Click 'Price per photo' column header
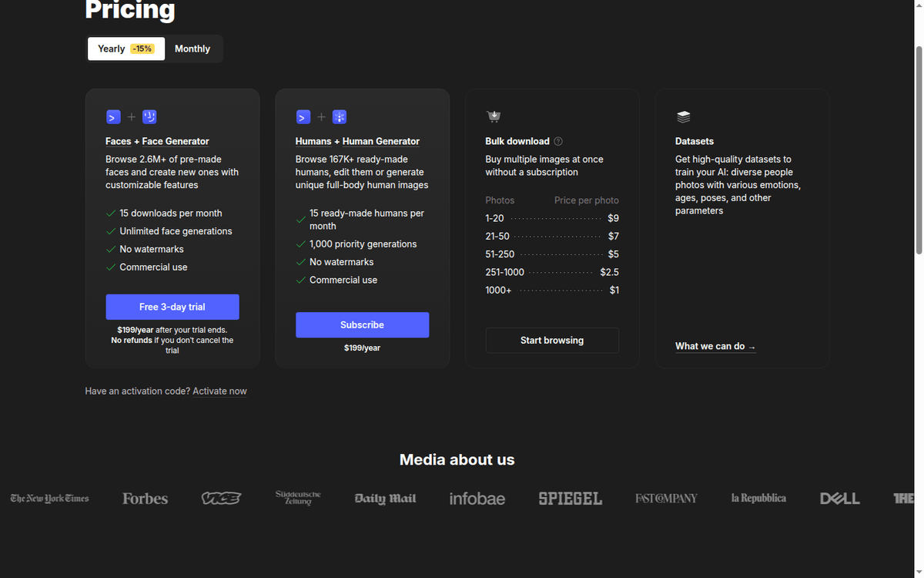 [x=587, y=200]
